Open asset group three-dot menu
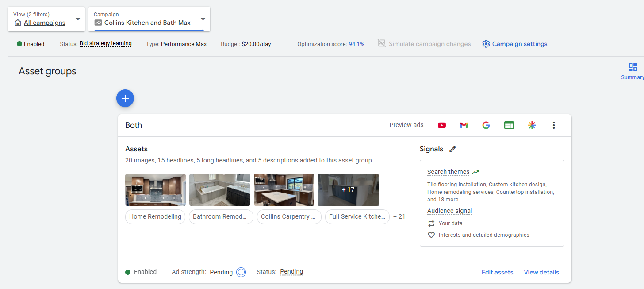 554,125
